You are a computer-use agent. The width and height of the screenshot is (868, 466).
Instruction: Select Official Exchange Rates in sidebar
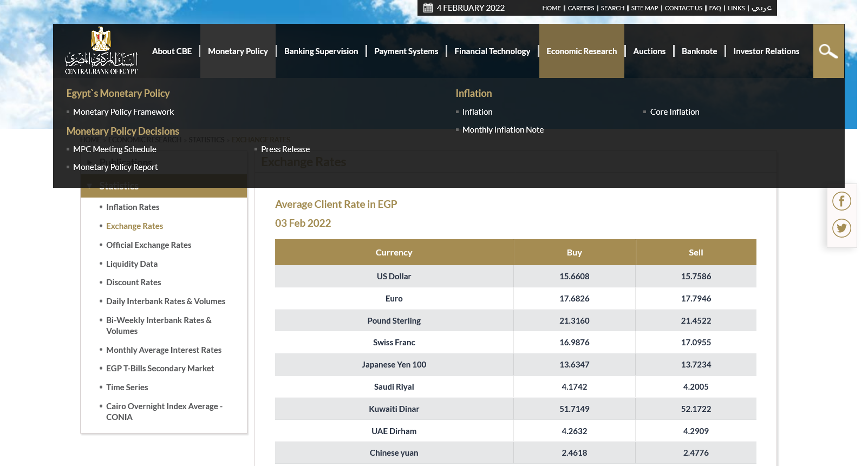[148, 245]
